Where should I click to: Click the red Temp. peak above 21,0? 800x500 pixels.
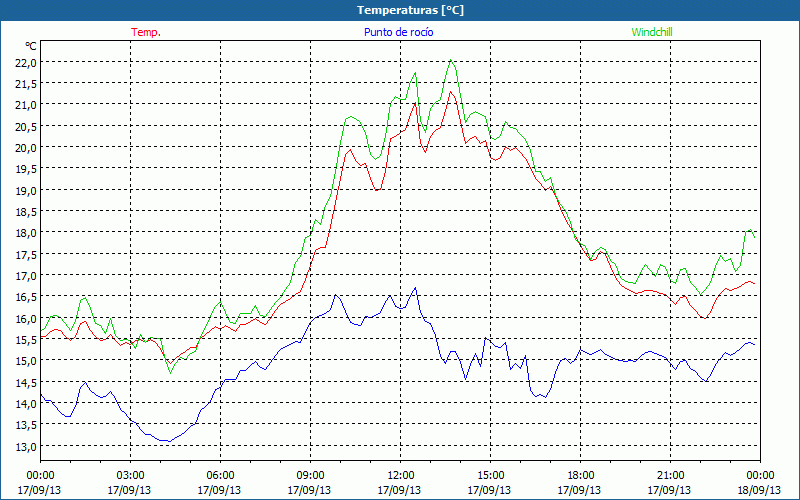point(450,92)
